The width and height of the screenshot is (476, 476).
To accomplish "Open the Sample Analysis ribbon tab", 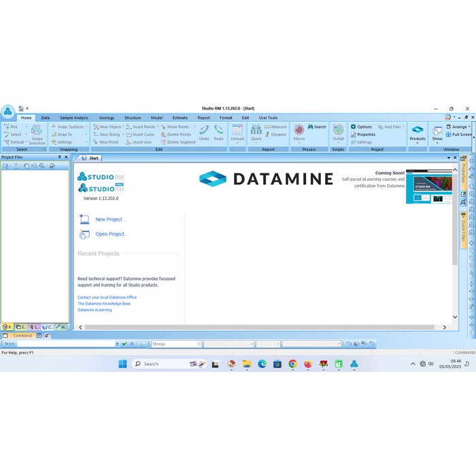I will coord(74,118).
